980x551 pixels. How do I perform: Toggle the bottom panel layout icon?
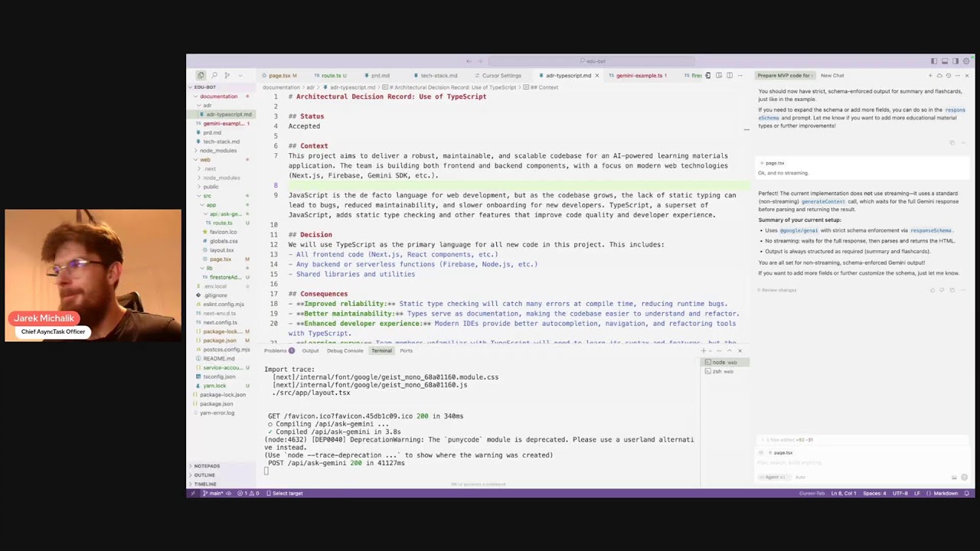pyautogui.click(x=945, y=61)
